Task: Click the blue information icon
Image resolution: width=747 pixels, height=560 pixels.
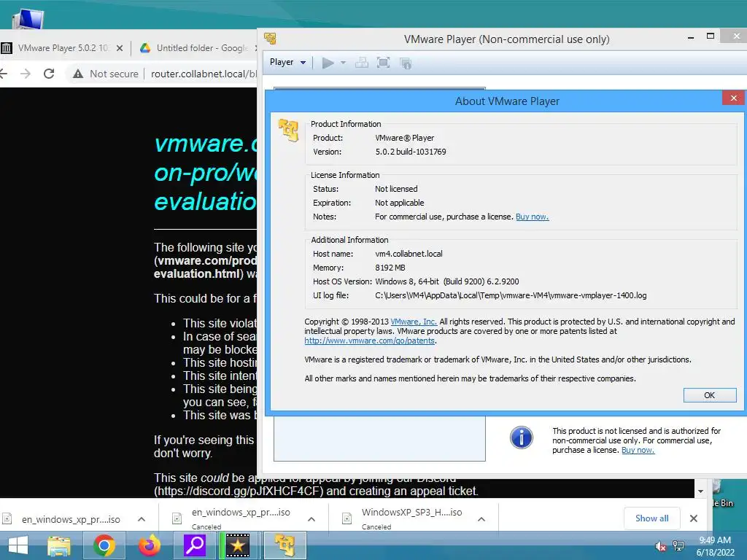Action: [x=521, y=437]
